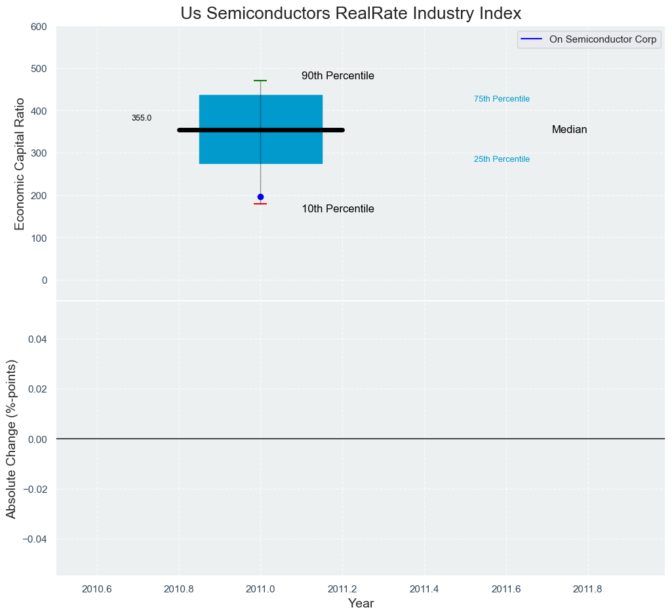Click the 355.0 median value label
The width and height of the screenshot is (672, 616).
142,118
